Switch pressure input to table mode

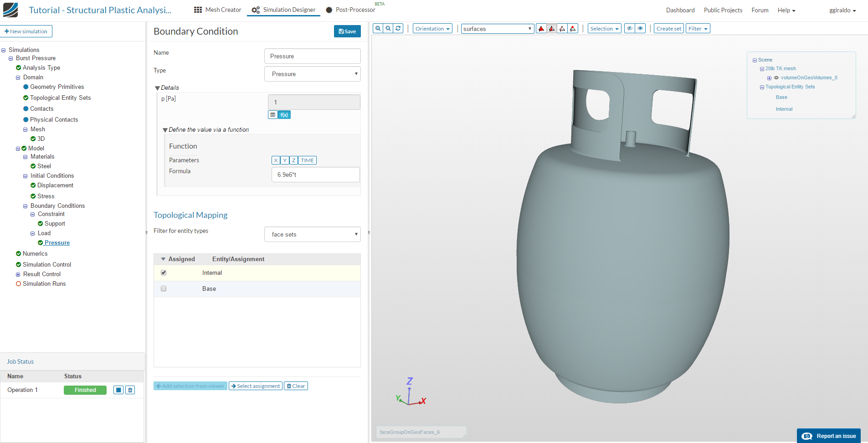[272, 115]
